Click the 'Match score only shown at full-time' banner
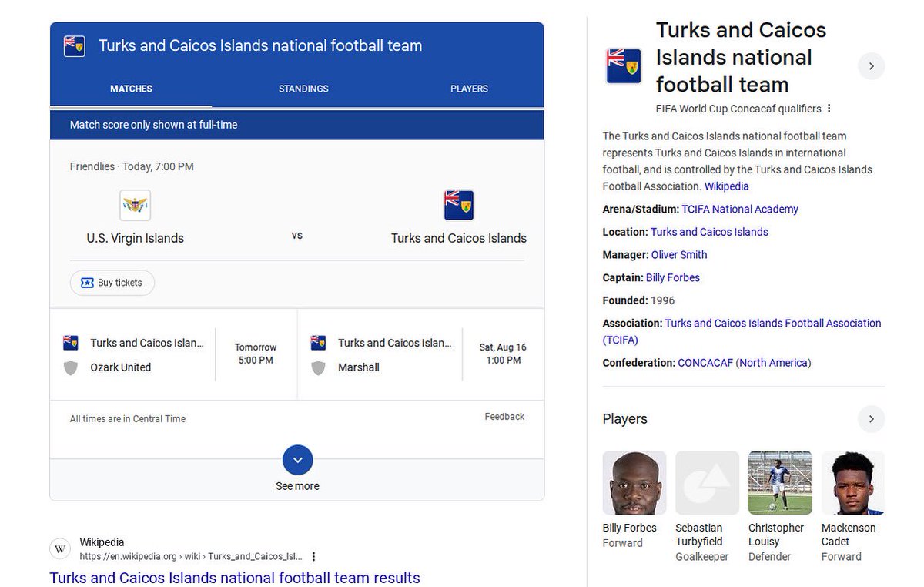The image size is (924, 587). click(x=297, y=125)
